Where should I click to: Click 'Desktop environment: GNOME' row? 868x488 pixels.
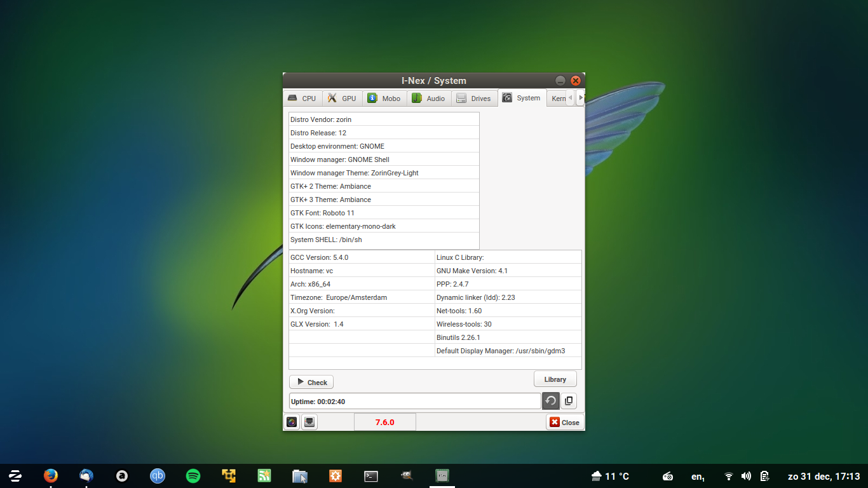384,146
